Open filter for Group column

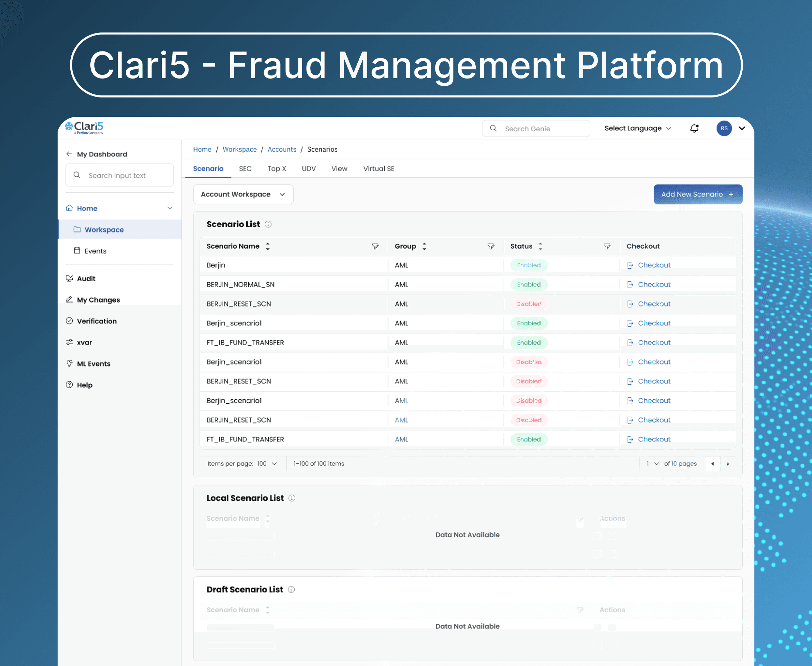click(491, 246)
